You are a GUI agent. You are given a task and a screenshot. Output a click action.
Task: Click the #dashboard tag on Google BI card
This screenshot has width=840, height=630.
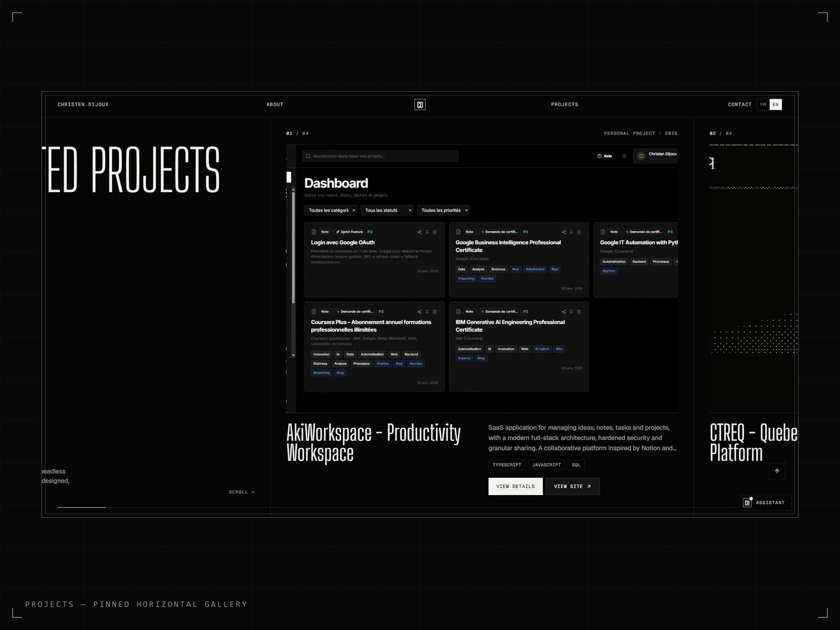(535, 269)
